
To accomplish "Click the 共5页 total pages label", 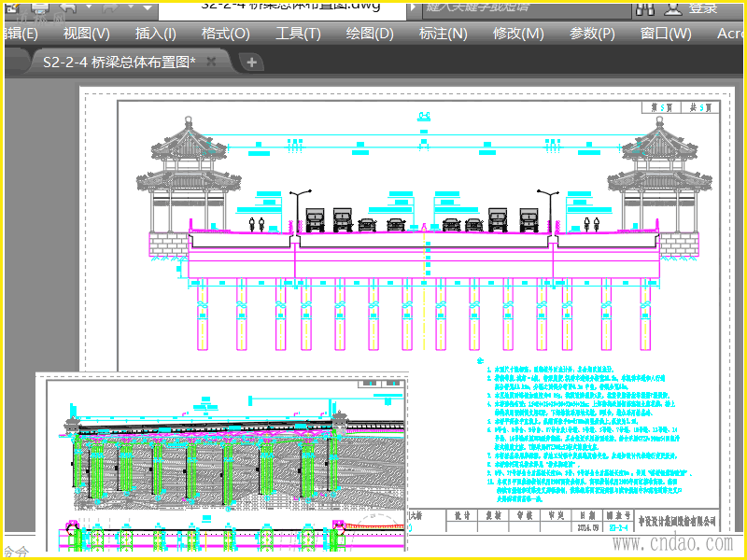I will tap(700, 107).
